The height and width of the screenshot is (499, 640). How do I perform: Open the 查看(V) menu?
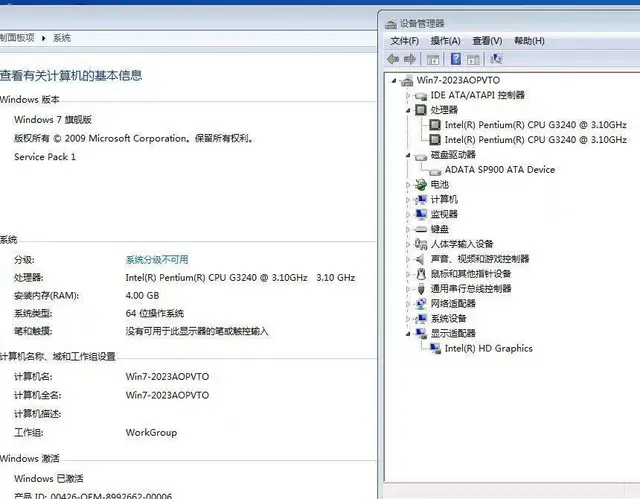[487, 41]
